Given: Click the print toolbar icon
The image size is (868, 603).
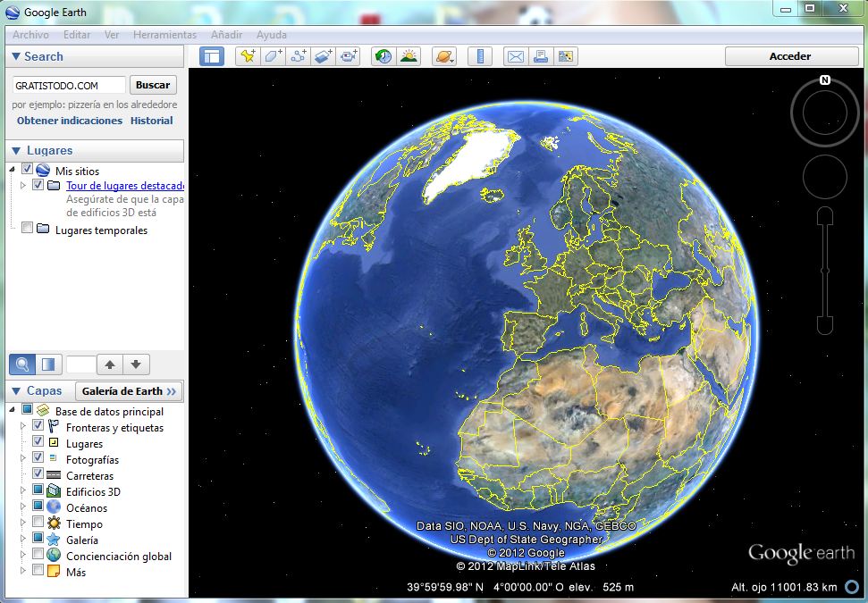Looking at the screenshot, I should [x=540, y=56].
